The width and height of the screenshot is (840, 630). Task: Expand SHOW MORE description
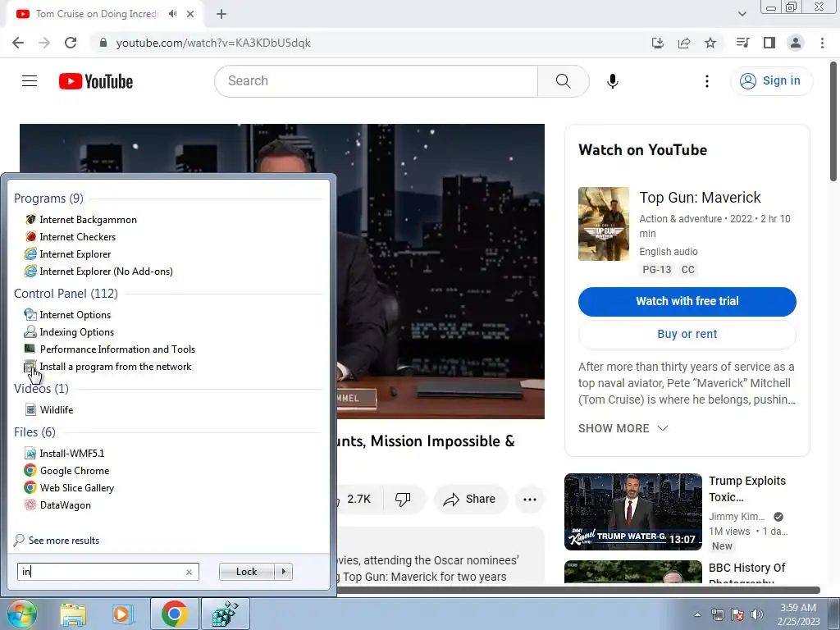[x=623, y=428]
